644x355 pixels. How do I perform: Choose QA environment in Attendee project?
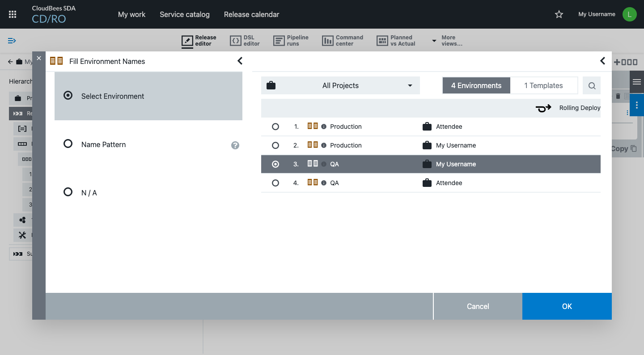275,183
